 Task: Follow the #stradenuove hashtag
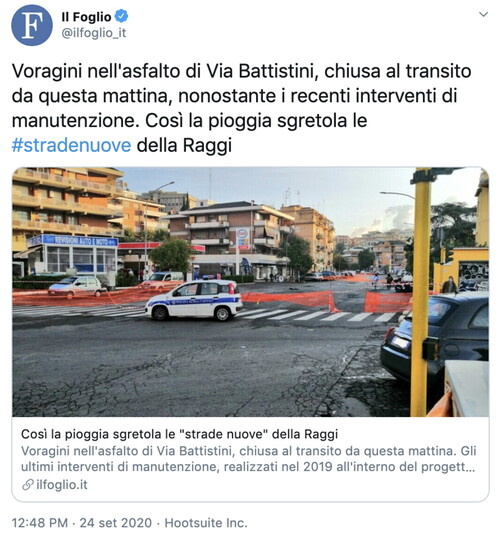point(71,145)
